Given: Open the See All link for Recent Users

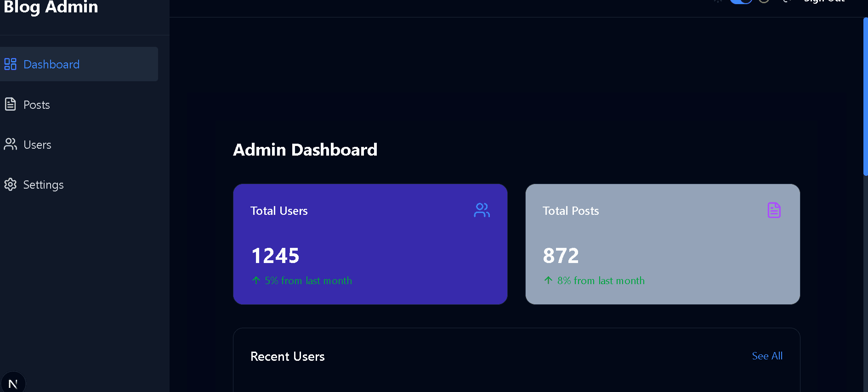Looking at the screenshot, I should [767, 356].
